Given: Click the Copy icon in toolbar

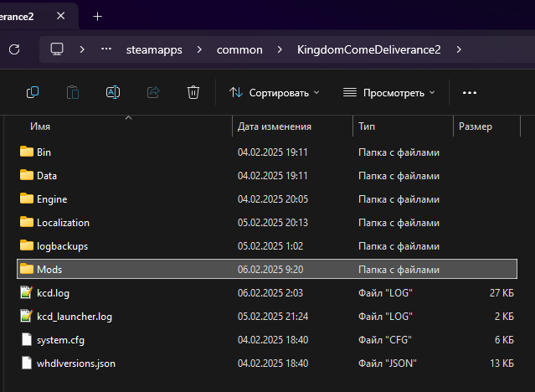Looking at the screenshot, I should click(x=33, y=92).
